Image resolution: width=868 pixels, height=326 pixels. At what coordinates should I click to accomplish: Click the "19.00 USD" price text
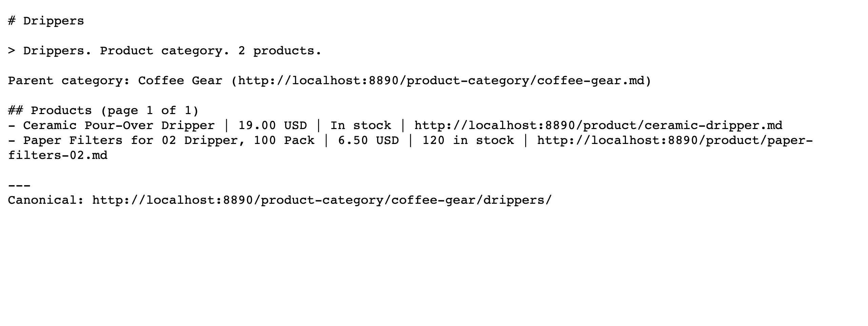click(273, 126)
